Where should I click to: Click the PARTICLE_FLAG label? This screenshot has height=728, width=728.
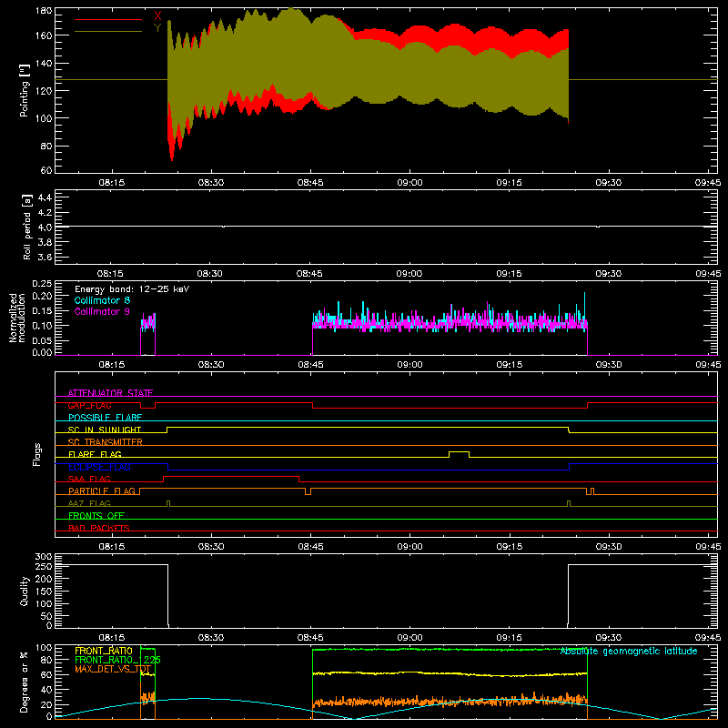102,491
